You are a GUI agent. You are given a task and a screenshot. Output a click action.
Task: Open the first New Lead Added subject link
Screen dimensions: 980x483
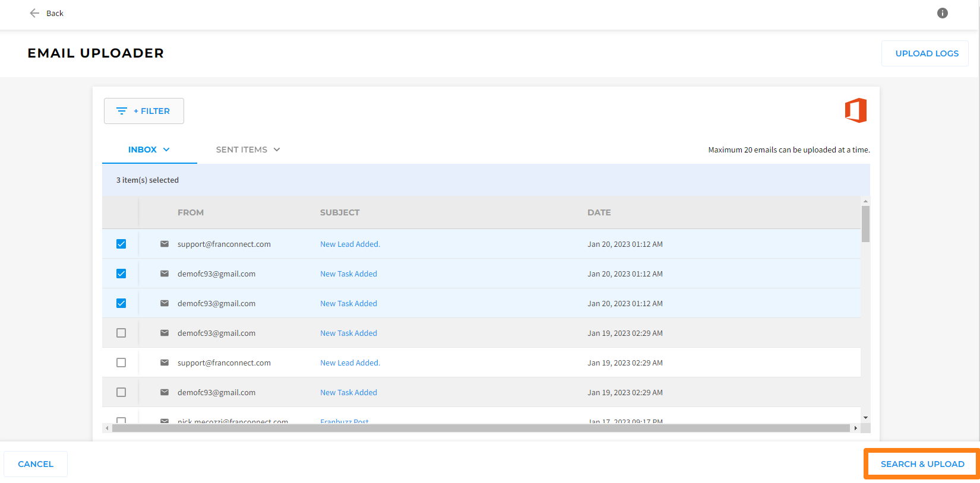350,244
